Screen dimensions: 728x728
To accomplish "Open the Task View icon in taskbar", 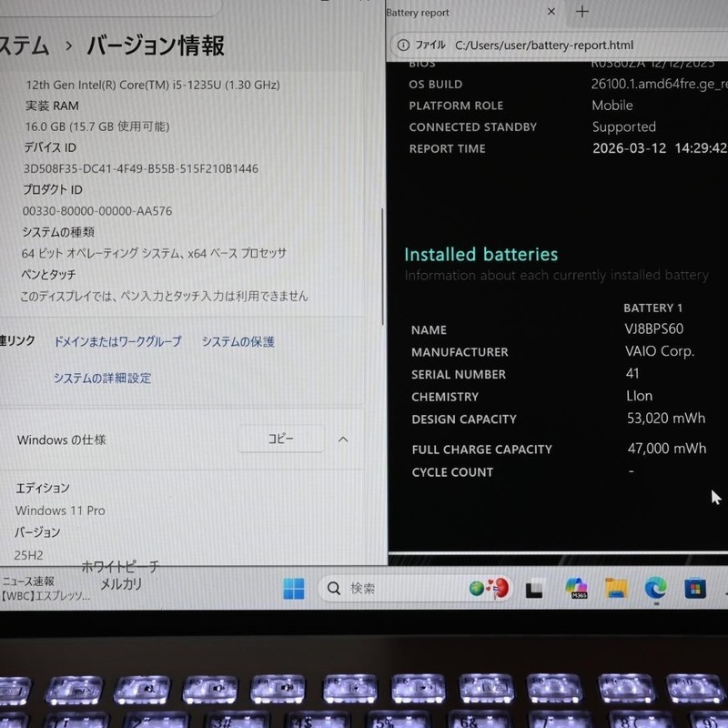I will pos(534,589).
